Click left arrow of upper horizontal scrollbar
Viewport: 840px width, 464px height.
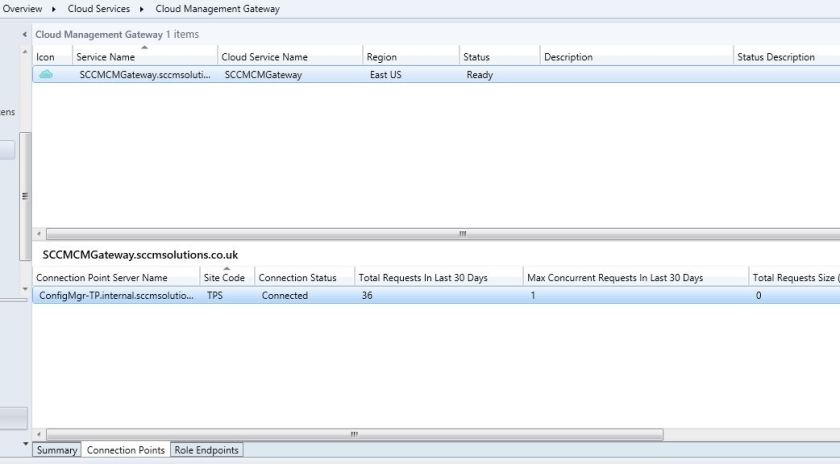(39, 234)
